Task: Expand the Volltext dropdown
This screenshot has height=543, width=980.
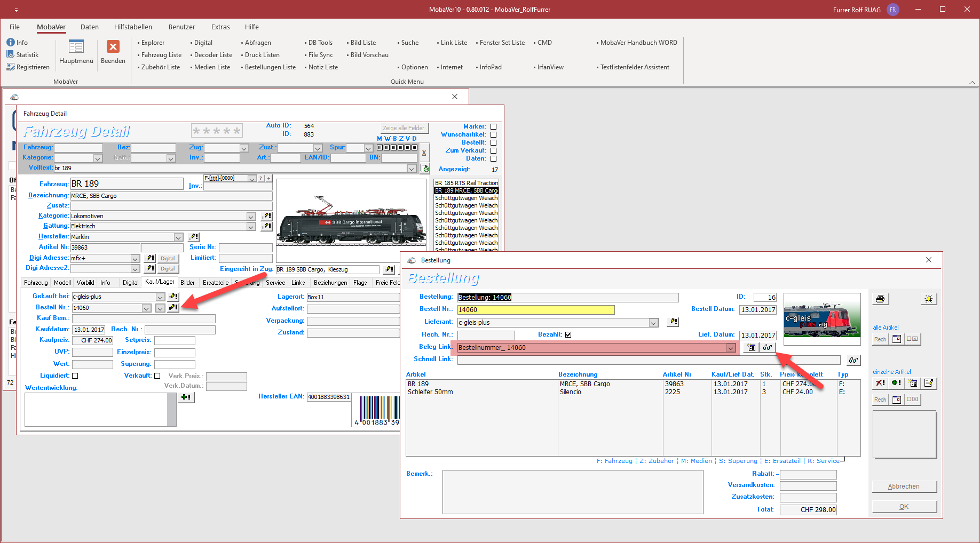Action: click(412, 168)
